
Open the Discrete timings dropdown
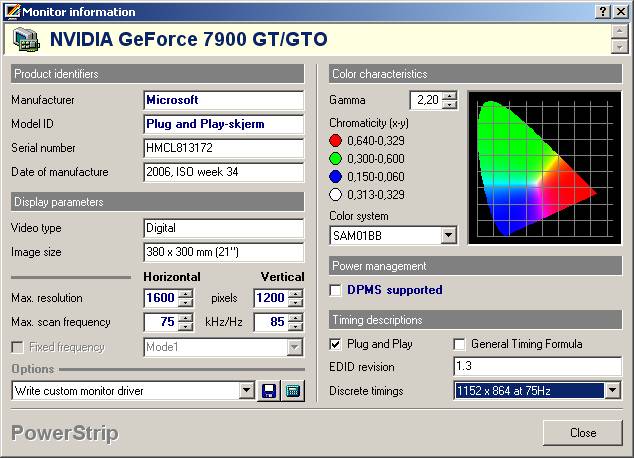[612, 390]
